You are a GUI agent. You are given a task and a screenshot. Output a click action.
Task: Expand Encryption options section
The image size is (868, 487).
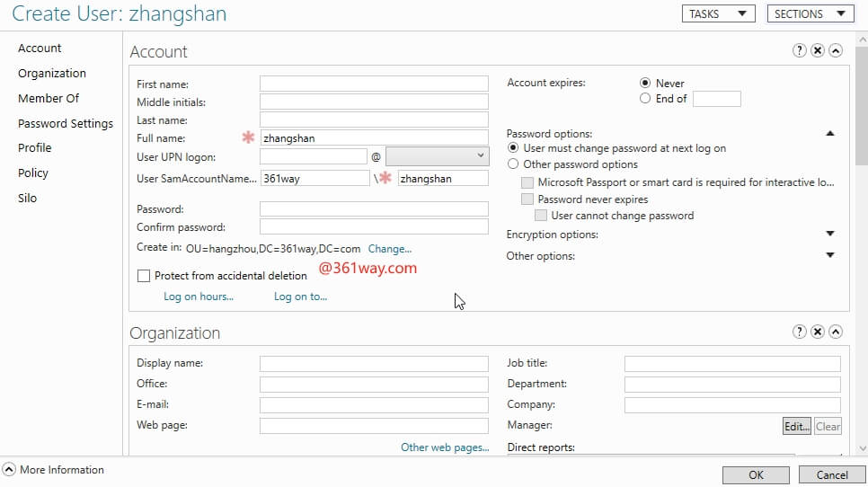tap(829, 235)
